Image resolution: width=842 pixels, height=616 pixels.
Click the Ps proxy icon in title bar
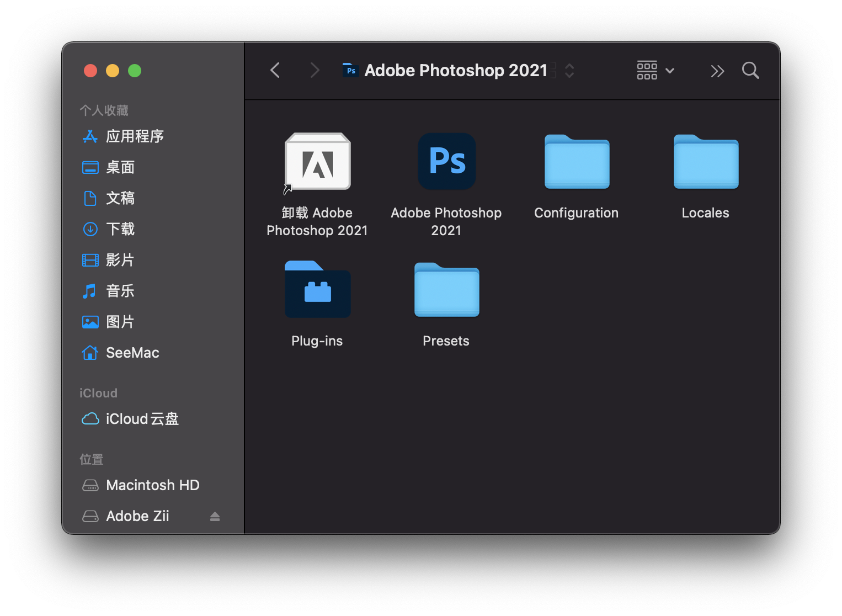350,71
